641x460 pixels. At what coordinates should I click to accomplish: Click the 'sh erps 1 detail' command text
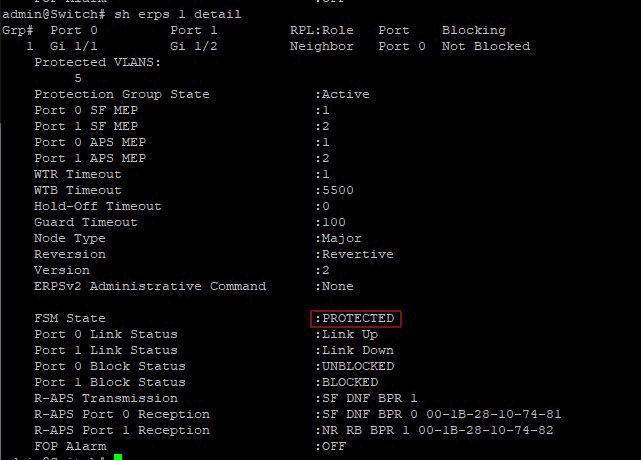176,14
